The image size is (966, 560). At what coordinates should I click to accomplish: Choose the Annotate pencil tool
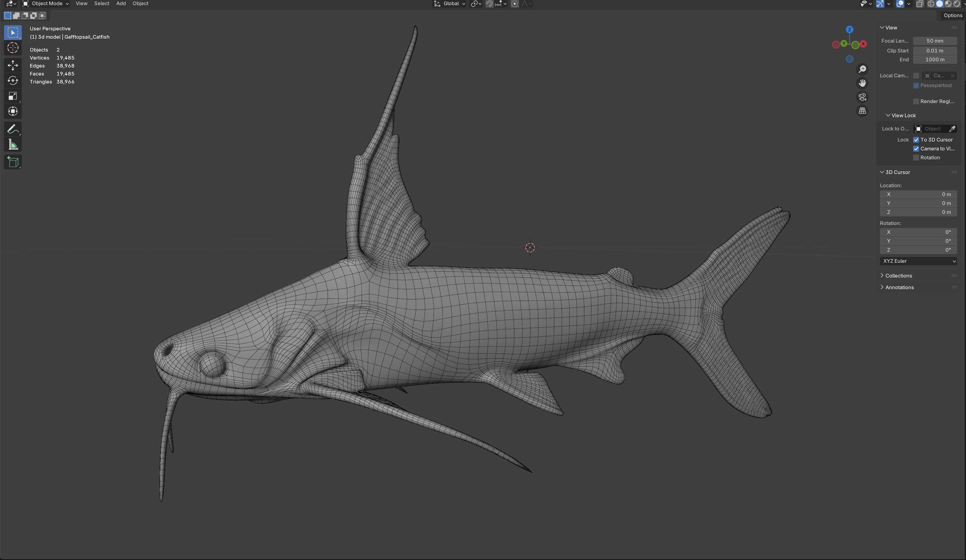(13, 129)
